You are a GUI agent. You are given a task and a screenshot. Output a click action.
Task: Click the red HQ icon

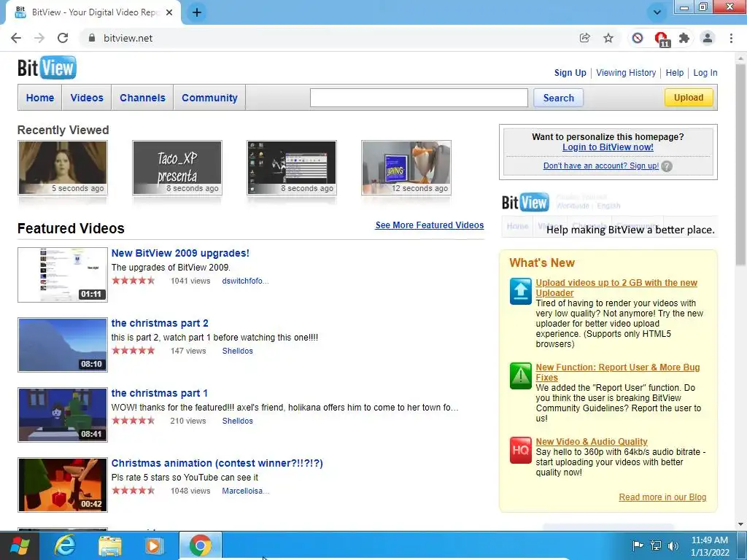(520, 450)
